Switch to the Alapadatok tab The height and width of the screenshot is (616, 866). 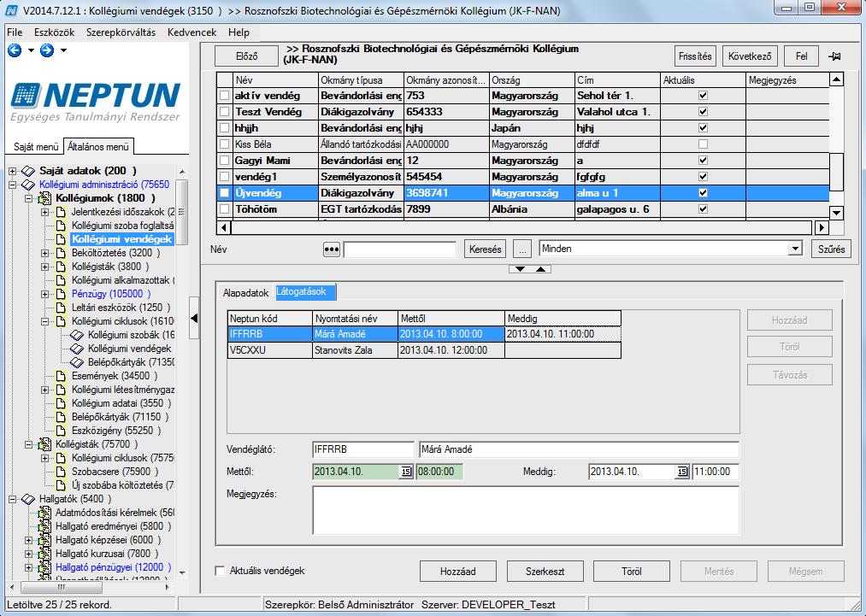click(245, 293)
